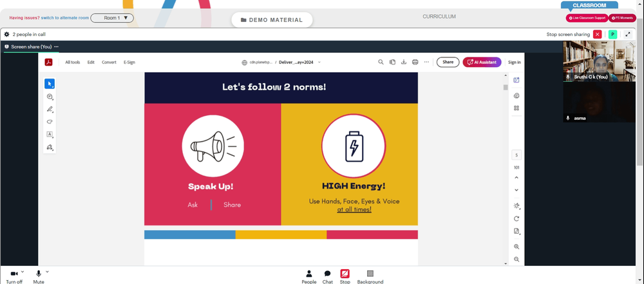Click the DEMO MATERIAL button
644x284 pixels.
click(272, 20)
